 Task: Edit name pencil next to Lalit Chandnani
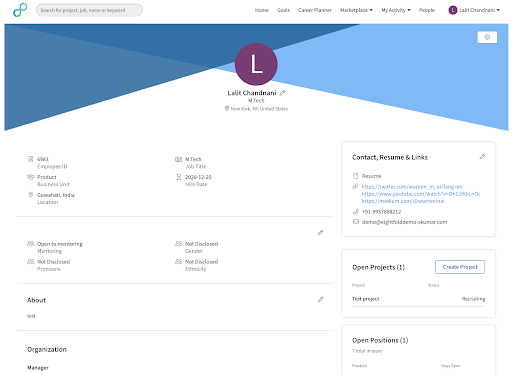(282, 93)
